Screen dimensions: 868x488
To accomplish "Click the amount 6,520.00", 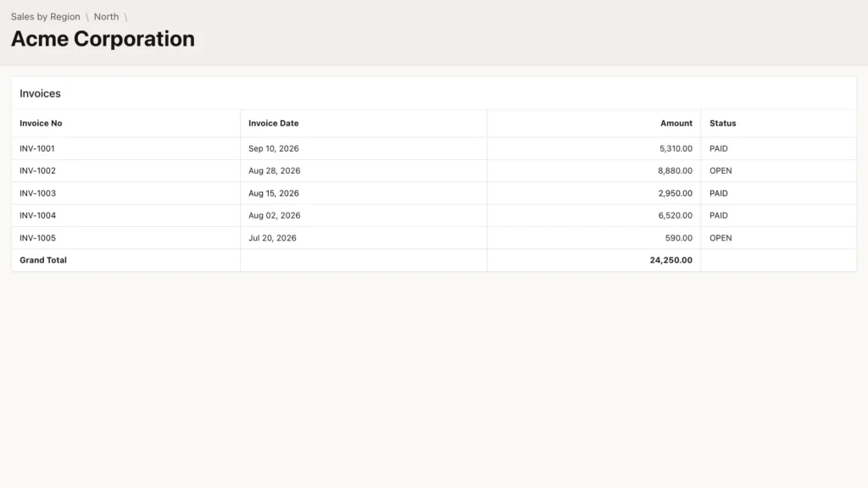I will (x=676, y=216).
